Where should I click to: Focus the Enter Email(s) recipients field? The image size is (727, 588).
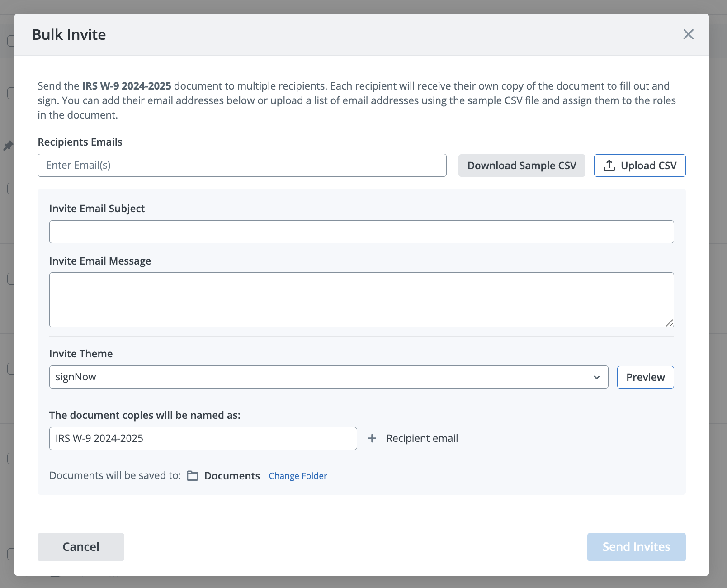242,166
